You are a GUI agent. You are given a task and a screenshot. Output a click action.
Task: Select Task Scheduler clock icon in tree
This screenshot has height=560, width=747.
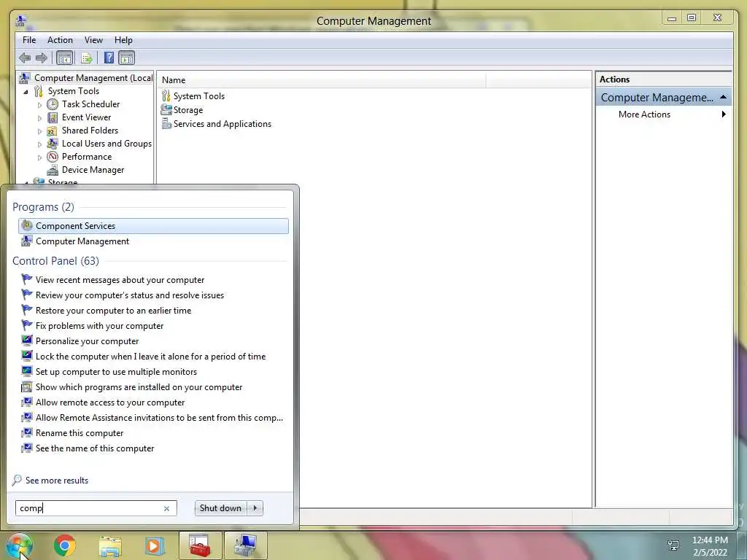[x=53, y=104]
